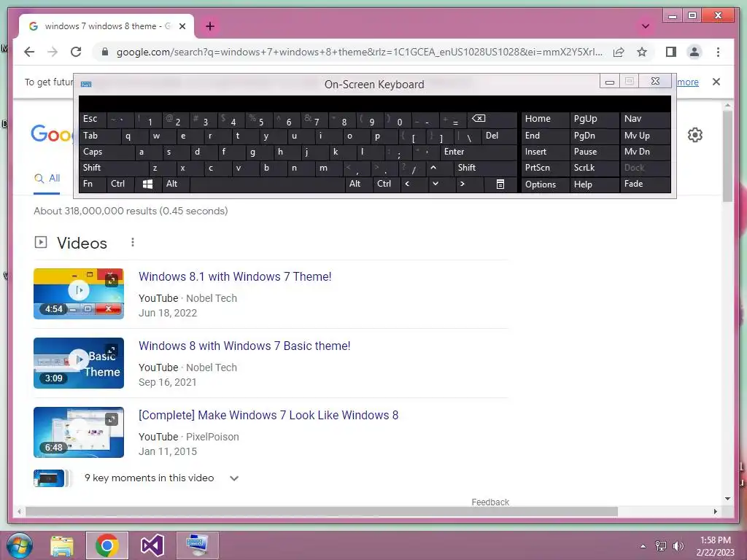Click the Backspace key on keyboard
Viewport: 747px width, 560px height.
pos(492,120)
